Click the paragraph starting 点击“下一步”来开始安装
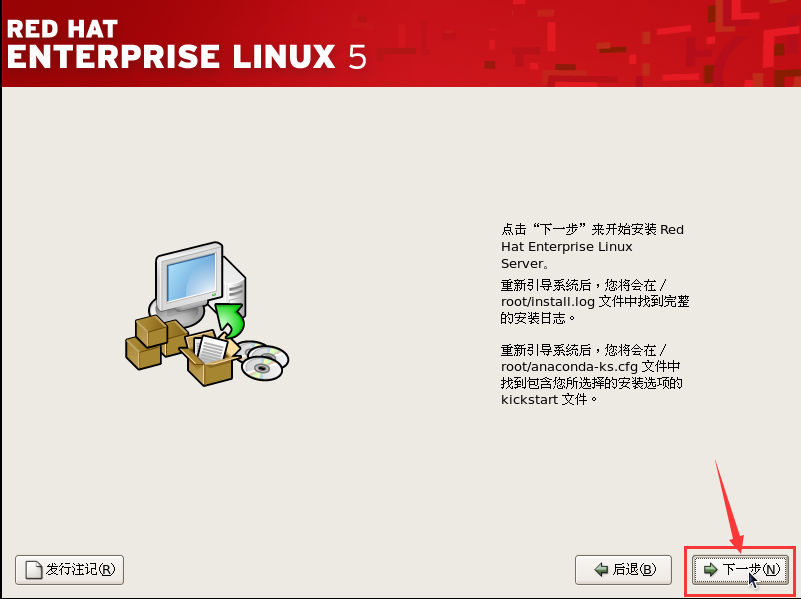801x599 pixels. (592, 246)
